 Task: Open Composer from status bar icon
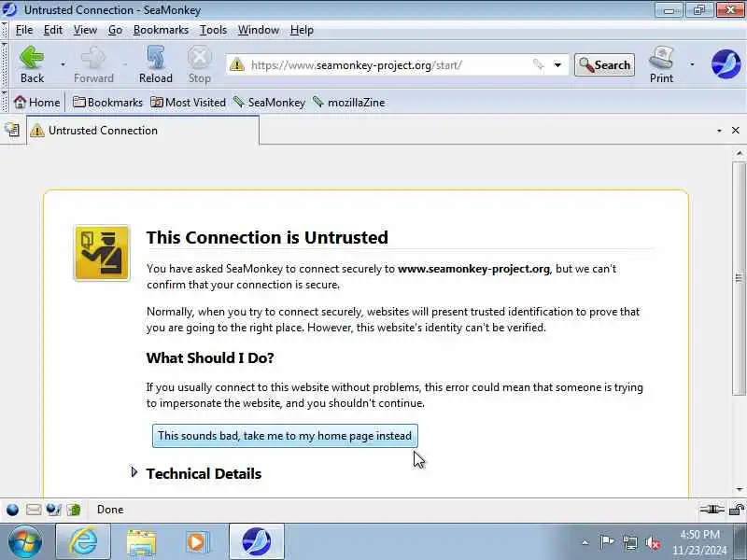pyautogui.click(x=54, y=510)
